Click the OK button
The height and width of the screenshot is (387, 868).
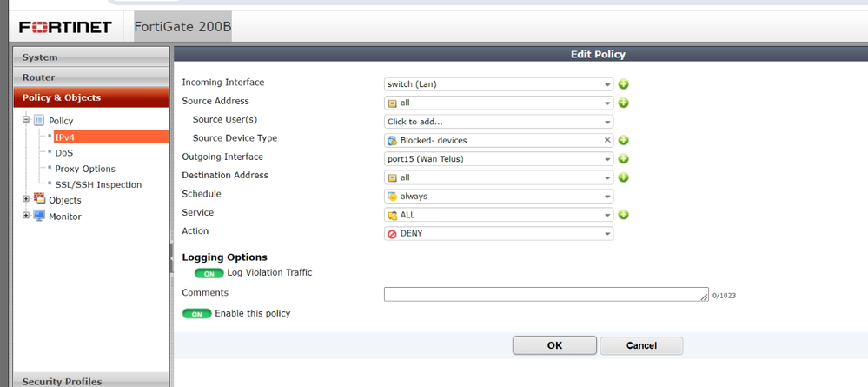(554, 345)
